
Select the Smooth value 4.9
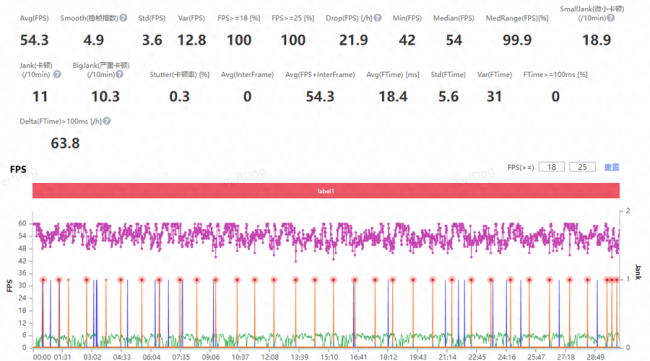pyautogui.click(x=93, y=40)
